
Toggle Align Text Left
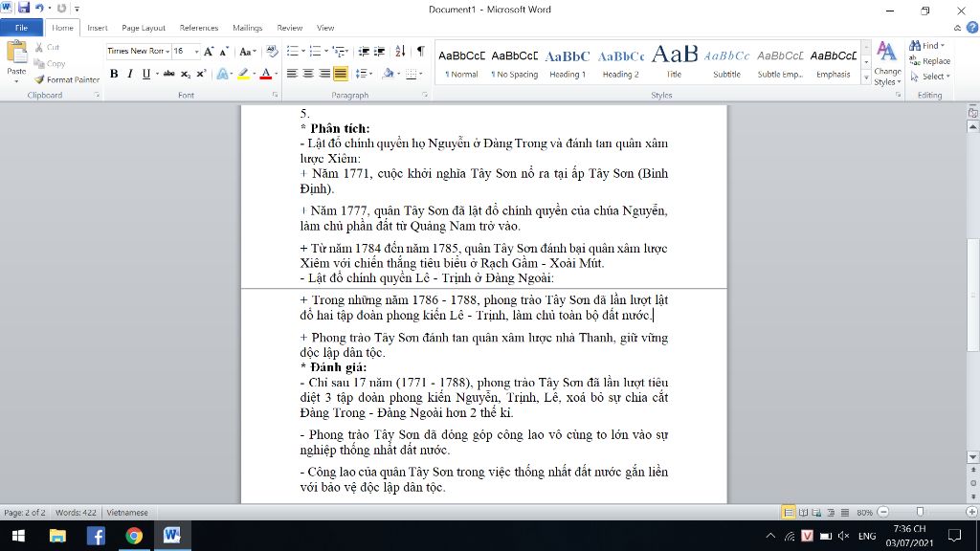tap(292, 74)
